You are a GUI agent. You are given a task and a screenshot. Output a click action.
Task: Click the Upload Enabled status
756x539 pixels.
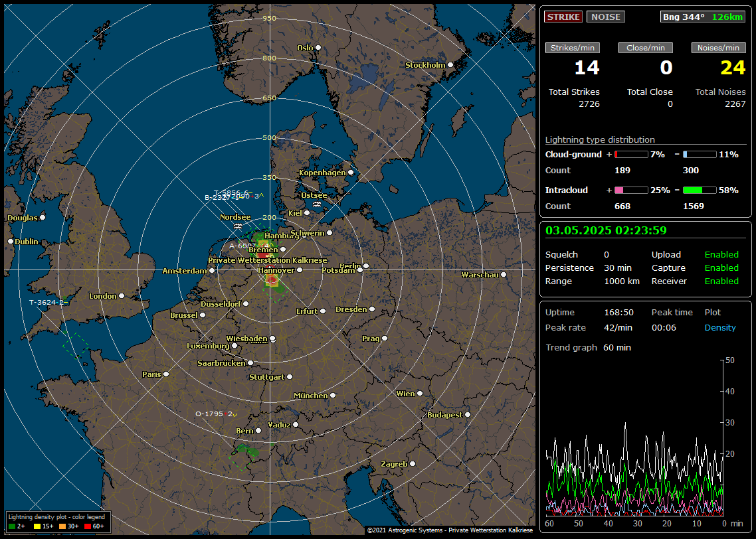pos(721,255)
